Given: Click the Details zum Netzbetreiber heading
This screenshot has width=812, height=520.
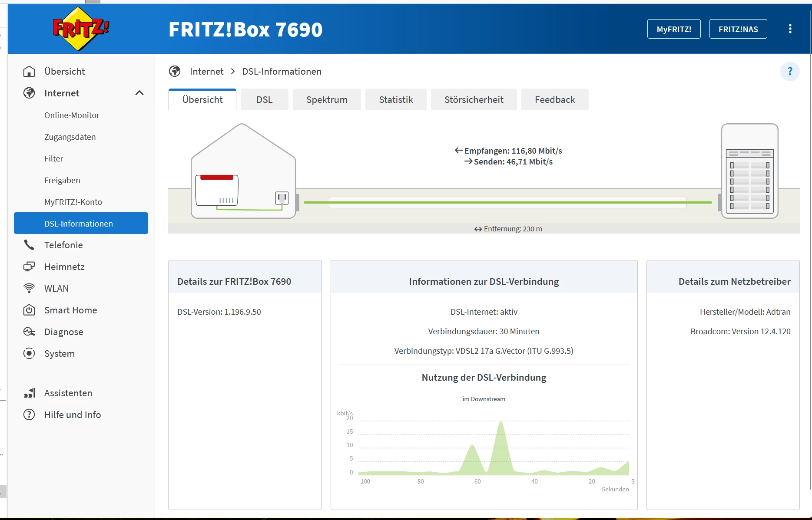Looking at the screenshot, I should click(734, 281).
